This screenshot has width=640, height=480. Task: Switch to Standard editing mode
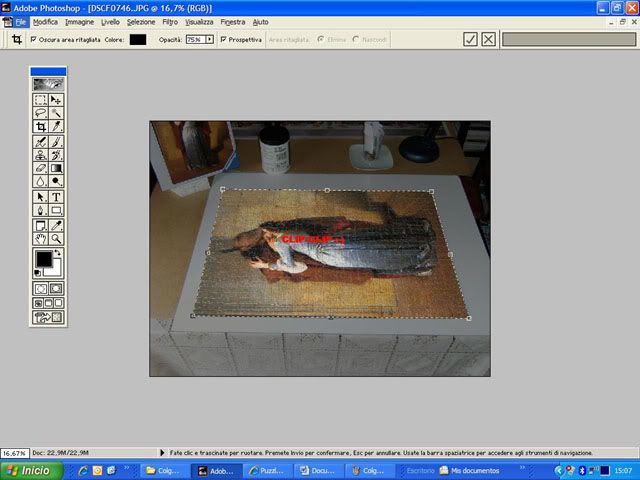coord(40,289)
